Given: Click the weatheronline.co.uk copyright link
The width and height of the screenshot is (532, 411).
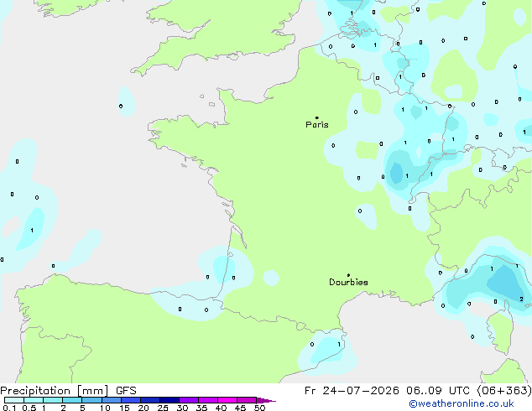Looking at the screenshot, I should point(462,403).
